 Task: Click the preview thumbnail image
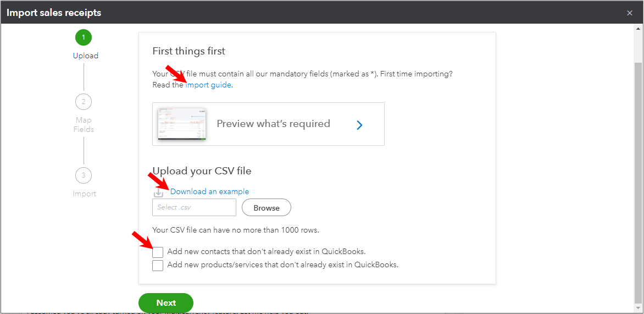pyautogui.click(x=182, y=124)
